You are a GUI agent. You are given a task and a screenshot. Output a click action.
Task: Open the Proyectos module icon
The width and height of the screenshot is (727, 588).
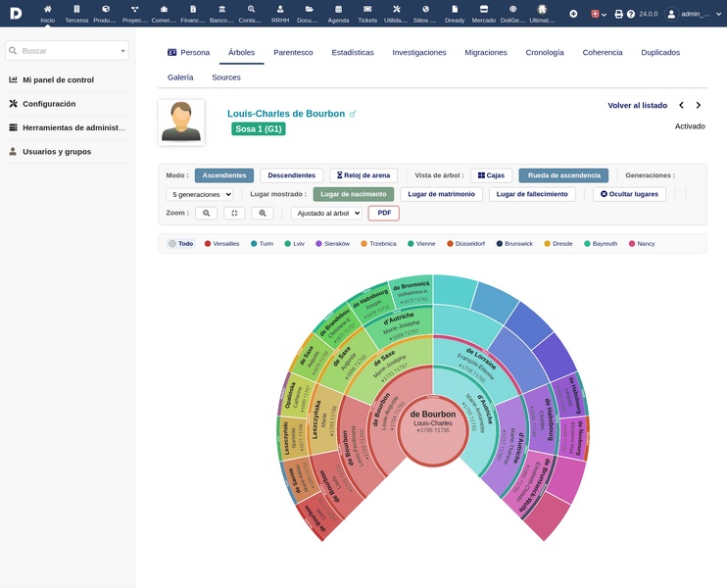click(x=134, y=9)
